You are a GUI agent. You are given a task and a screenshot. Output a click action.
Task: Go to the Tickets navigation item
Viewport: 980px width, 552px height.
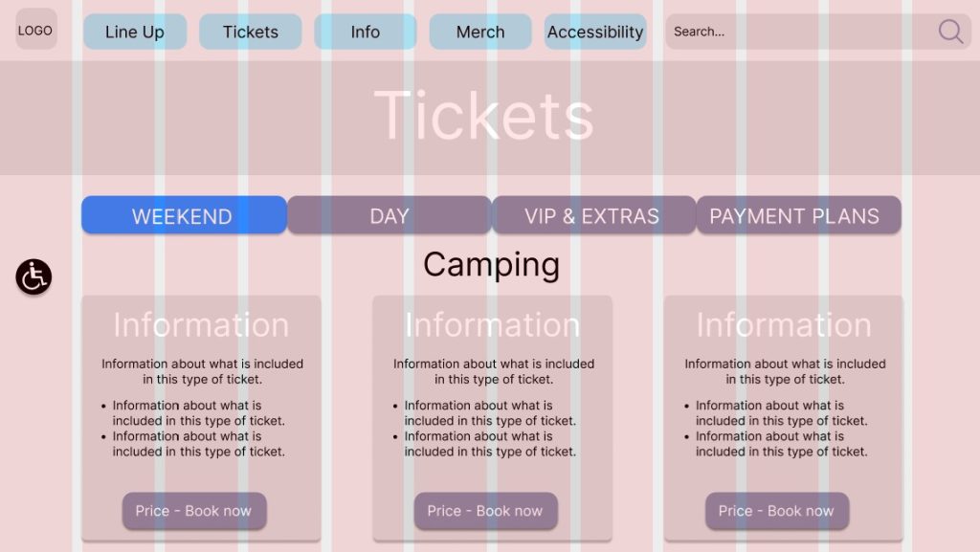250,32
